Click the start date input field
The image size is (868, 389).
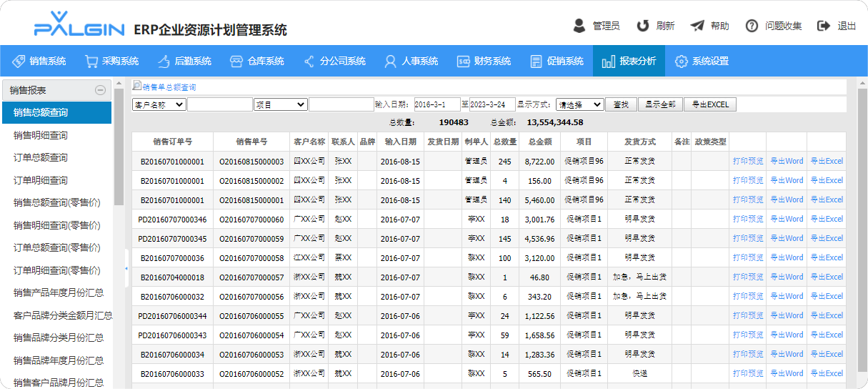pyautogui.click(x=437, y=104)
